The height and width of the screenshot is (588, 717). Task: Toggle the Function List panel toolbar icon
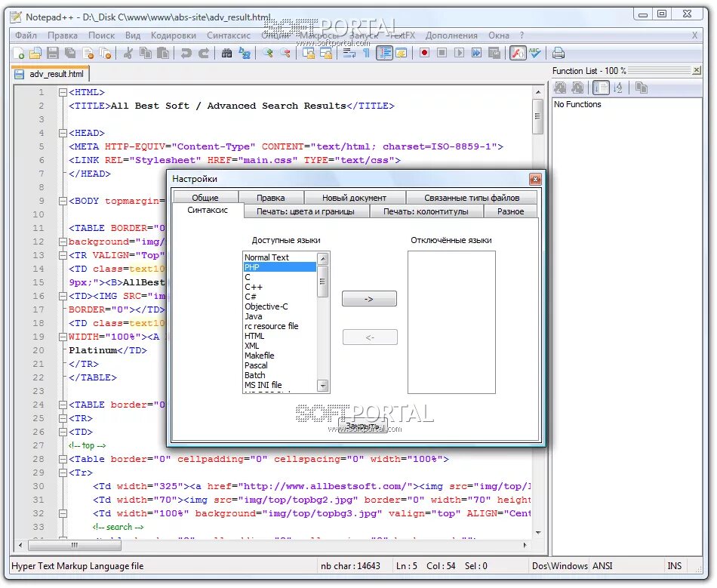[x=518, y=53]
